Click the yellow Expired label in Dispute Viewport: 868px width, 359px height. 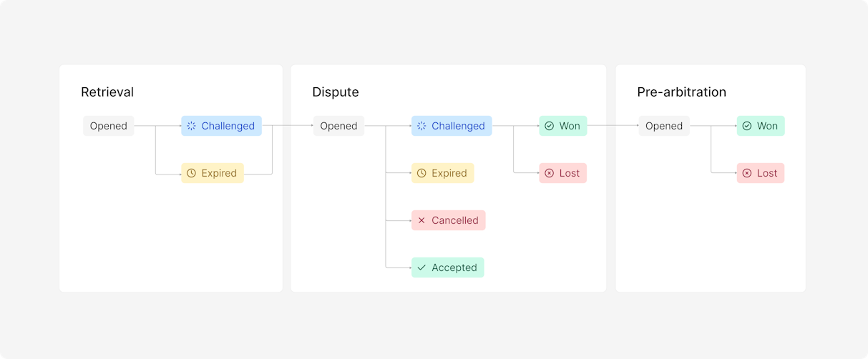449,173
